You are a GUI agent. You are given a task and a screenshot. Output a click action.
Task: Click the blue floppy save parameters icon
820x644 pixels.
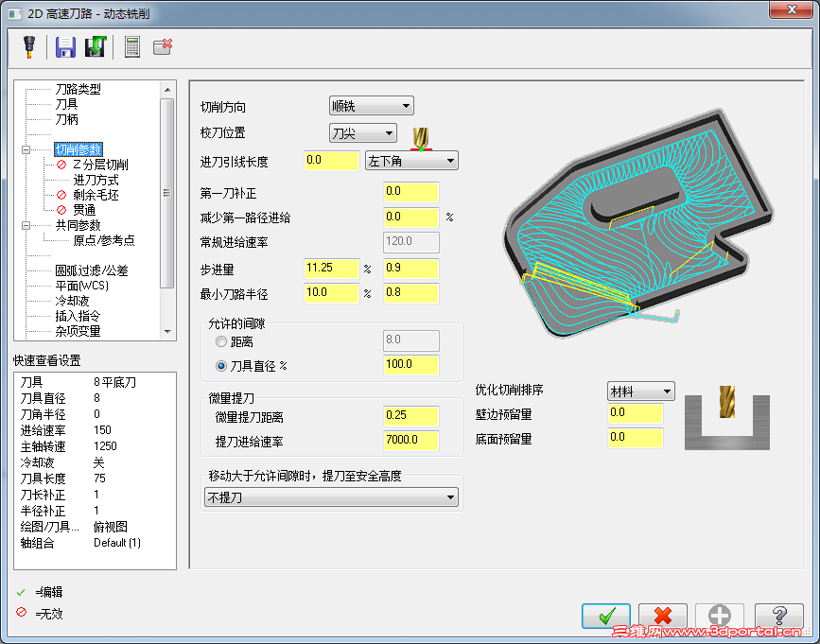(65, 47)
